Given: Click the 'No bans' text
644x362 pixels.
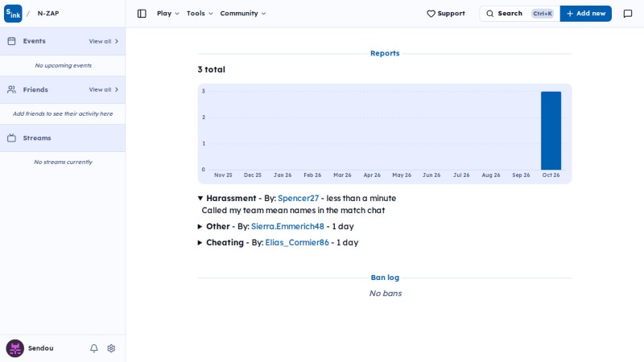Looking at the screenshot, I should (x=386, y=293).
